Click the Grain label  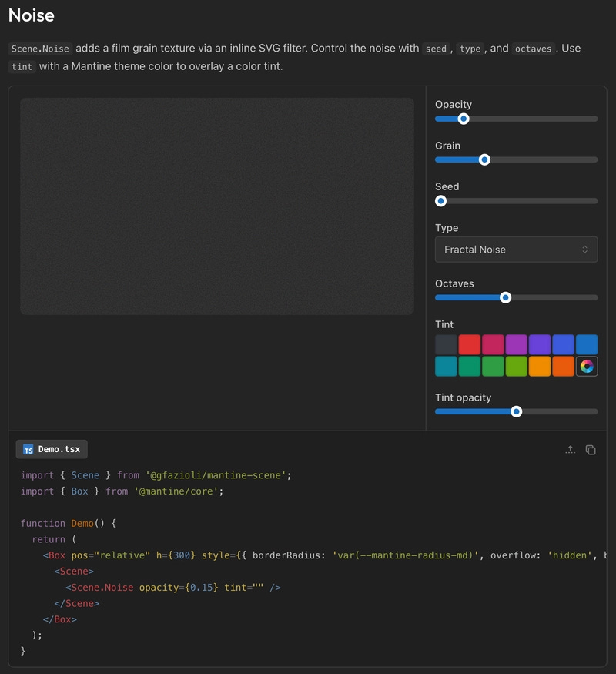pyautogui.click(x=447, y=146)
